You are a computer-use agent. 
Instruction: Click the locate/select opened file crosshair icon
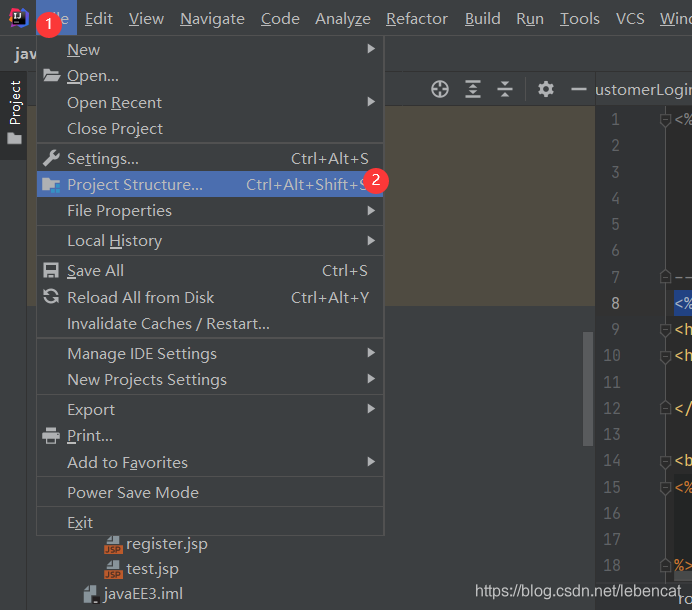point(440,89)
